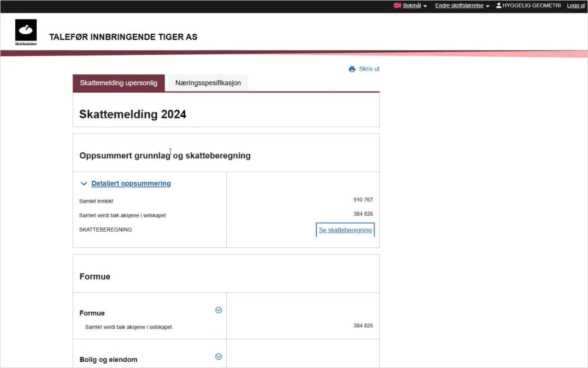Open Se skatteberegning
This screenshot has width=588, height=368.
point(345,230)
